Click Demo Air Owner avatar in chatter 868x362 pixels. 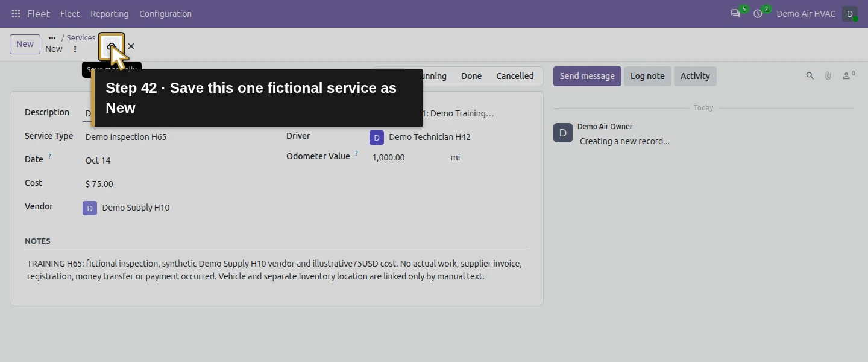click(x=563, y=133)
